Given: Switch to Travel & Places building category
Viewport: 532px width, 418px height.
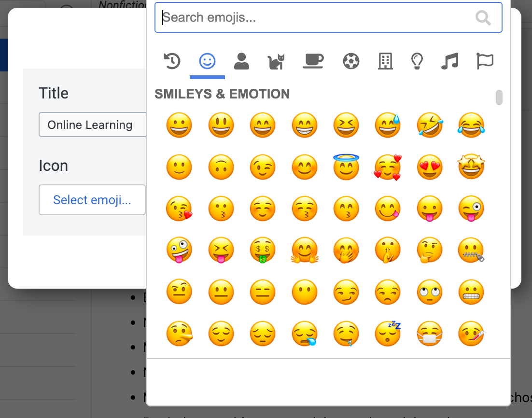Looking at the screenshot, I should pyautogui.click(x=385, y=61).
